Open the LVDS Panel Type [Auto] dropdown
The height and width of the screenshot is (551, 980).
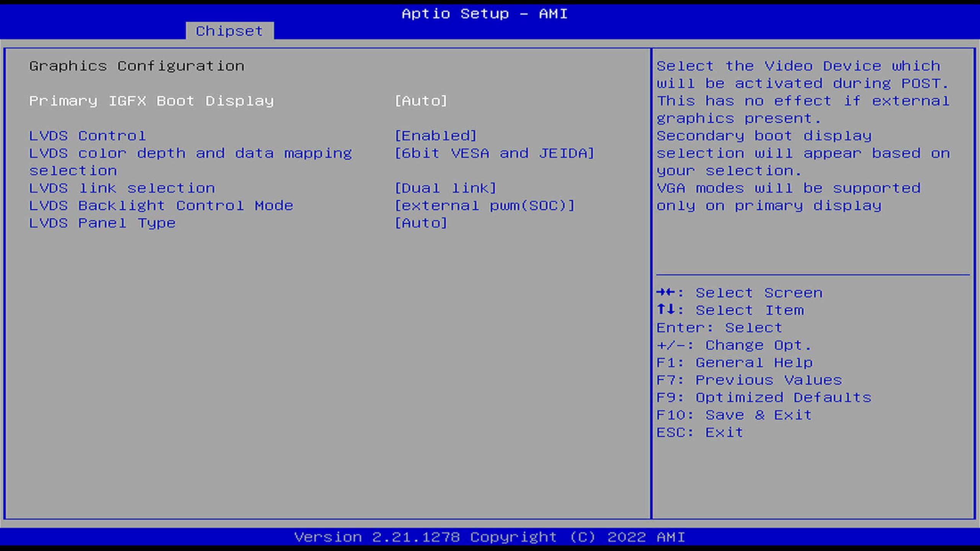coord(421,223)
